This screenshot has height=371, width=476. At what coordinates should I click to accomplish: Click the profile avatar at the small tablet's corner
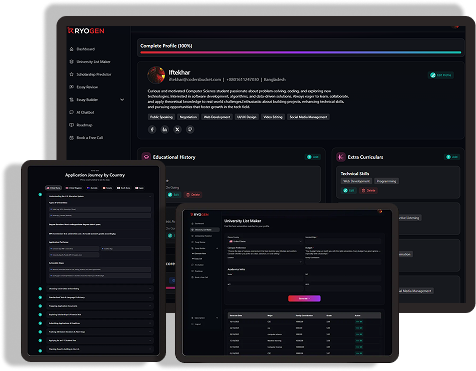click(380, 211)
